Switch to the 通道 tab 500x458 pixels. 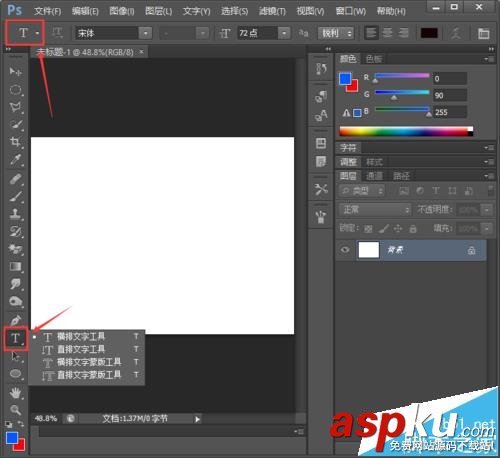(374, 176)
